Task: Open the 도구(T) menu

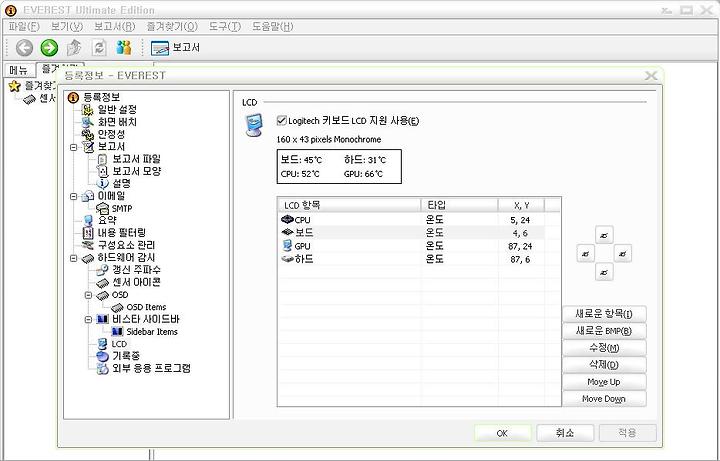Action: (225, 27)
